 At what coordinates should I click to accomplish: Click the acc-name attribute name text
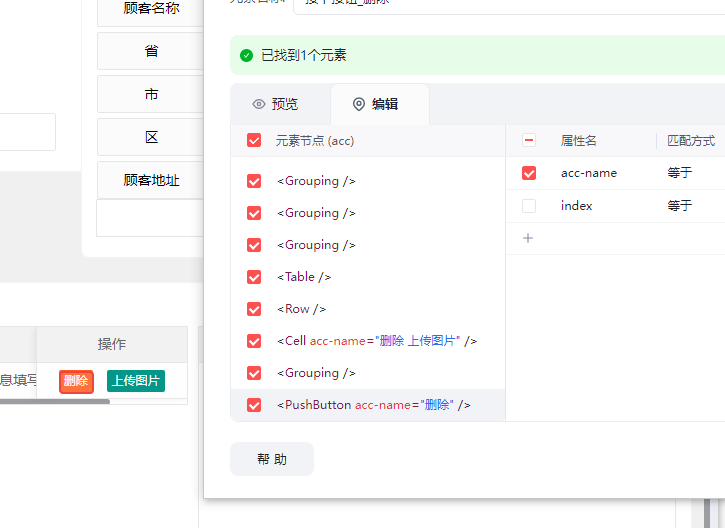tap(589, 173)
